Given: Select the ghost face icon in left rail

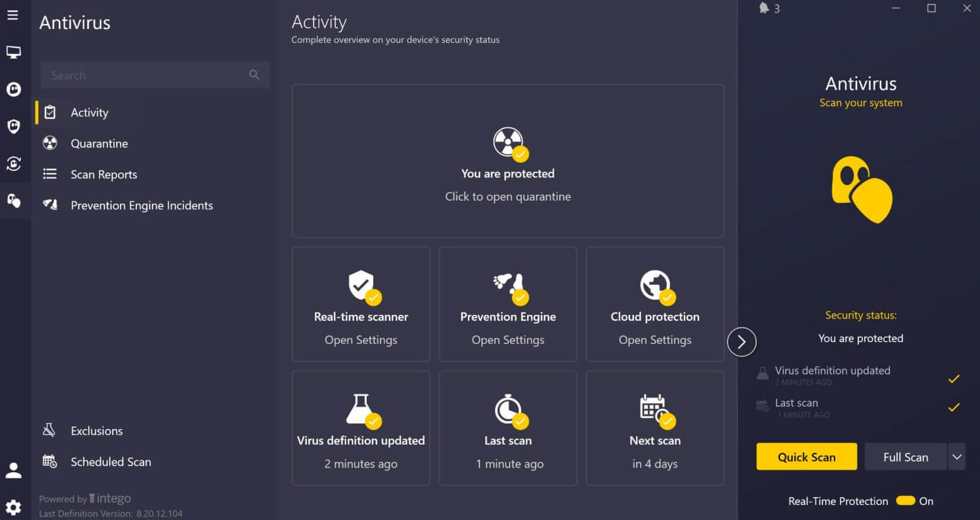Looking at the screenshot, I should pos(13,89).
